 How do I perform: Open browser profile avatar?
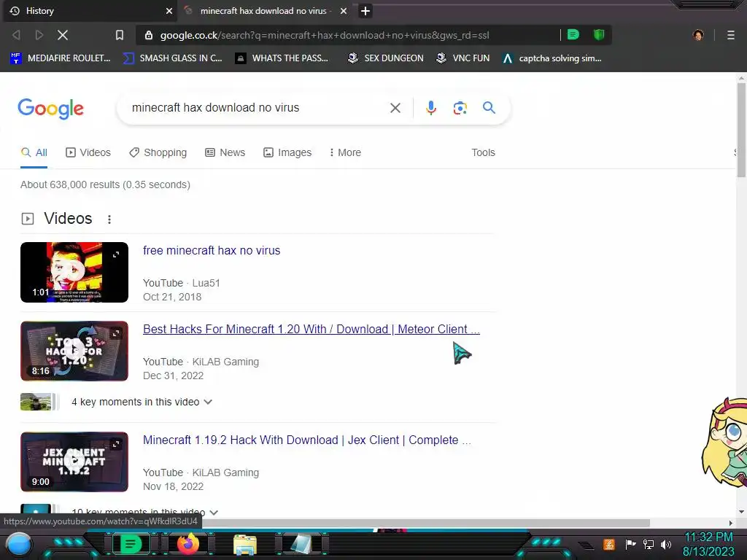click(698, 35)
